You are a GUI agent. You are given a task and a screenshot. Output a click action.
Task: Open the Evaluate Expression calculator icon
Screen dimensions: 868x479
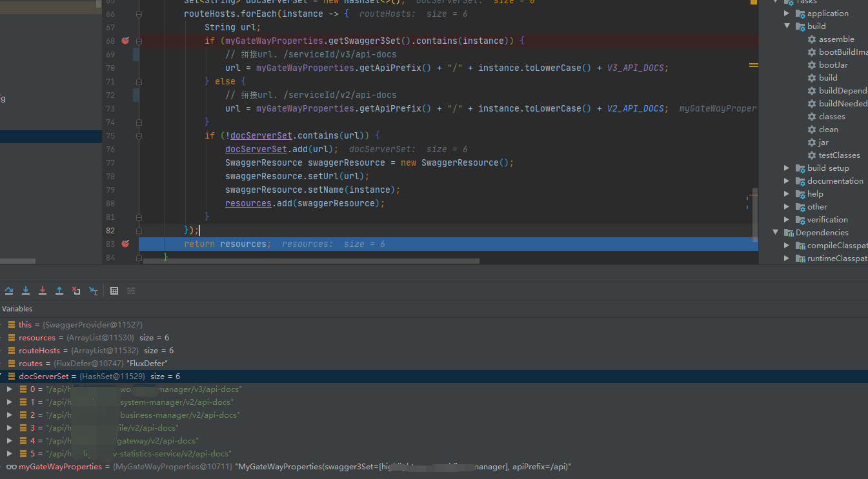click(x=114, y=291)
